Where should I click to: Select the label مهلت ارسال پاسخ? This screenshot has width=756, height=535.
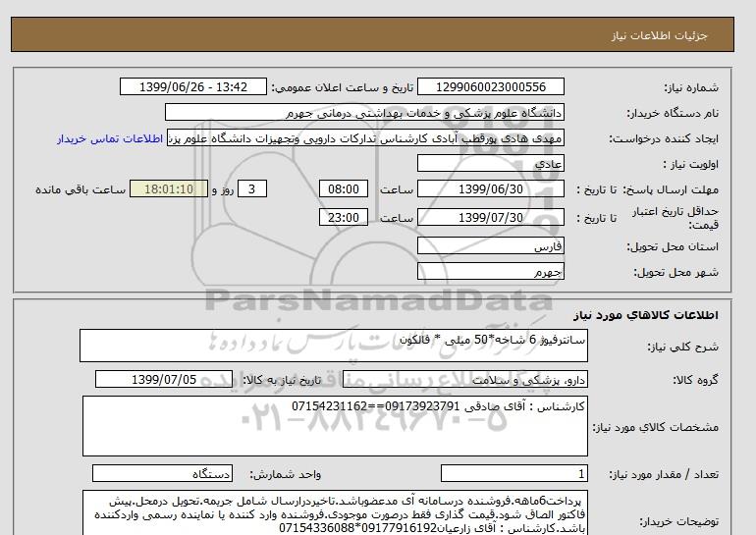(671, 189)
